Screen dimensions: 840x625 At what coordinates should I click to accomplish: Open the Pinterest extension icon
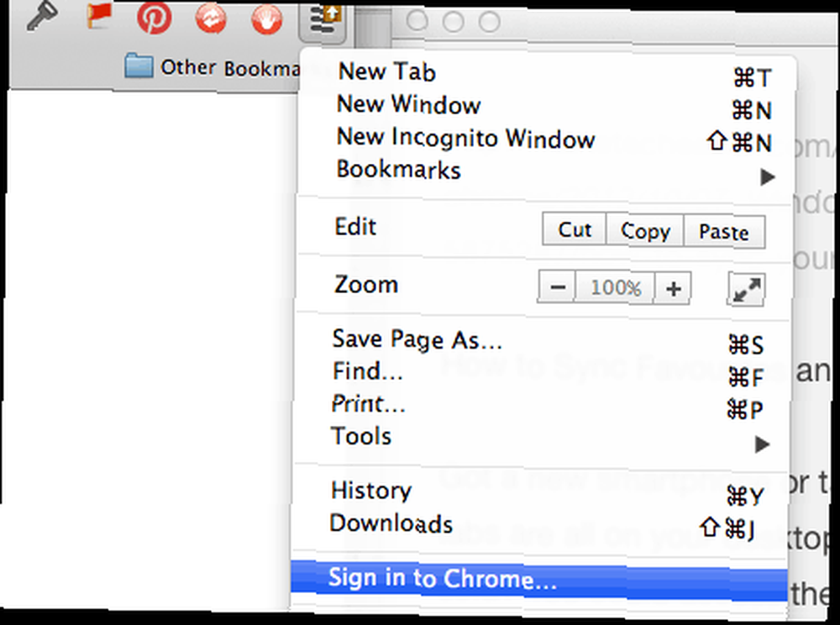[x=155, y=18]
